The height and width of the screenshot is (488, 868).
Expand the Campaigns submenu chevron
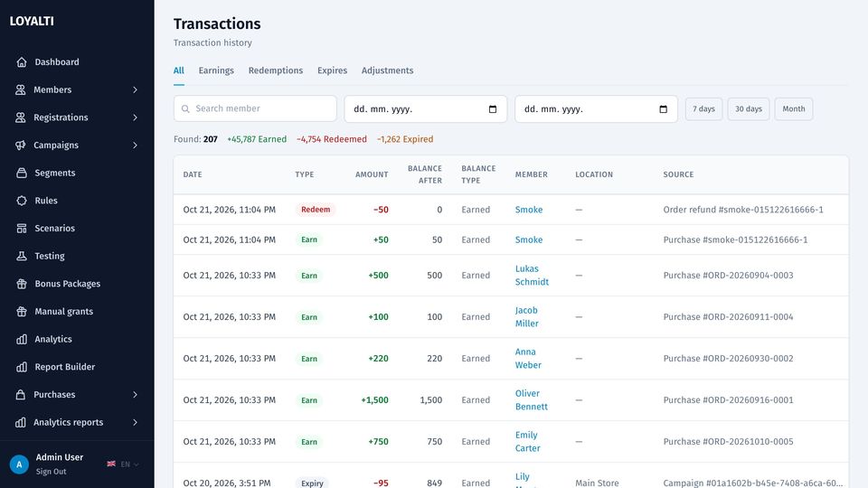135,145
